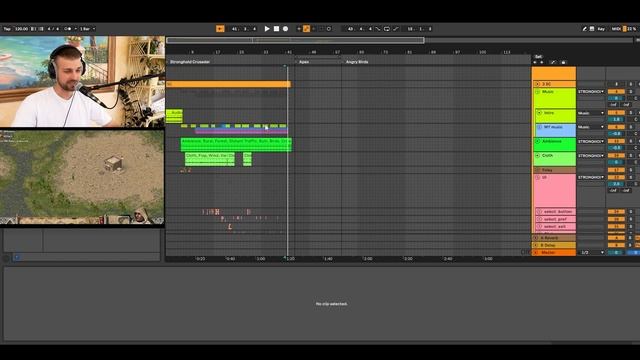Deactivate the Ambience track activator

click(x=616, y=141)
